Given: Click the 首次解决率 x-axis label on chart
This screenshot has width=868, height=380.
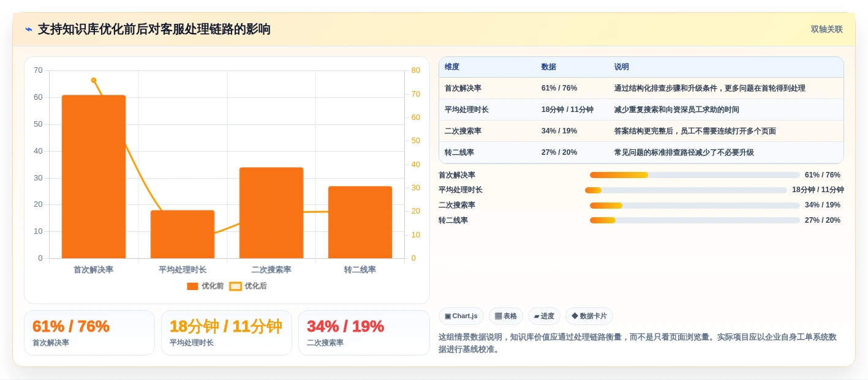Looking at the screenshot, I should click(x=94, y=270).
